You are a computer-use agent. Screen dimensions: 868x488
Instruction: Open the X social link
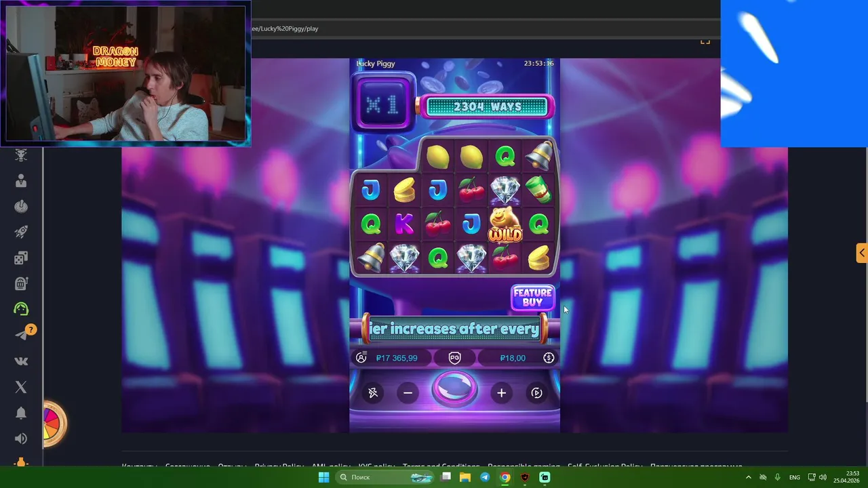(21, 387)
